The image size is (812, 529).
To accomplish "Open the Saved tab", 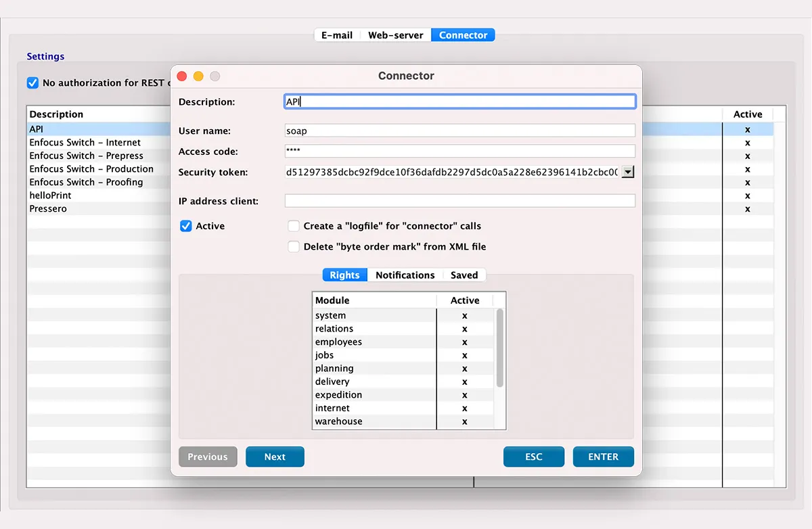I will (464, 275).
